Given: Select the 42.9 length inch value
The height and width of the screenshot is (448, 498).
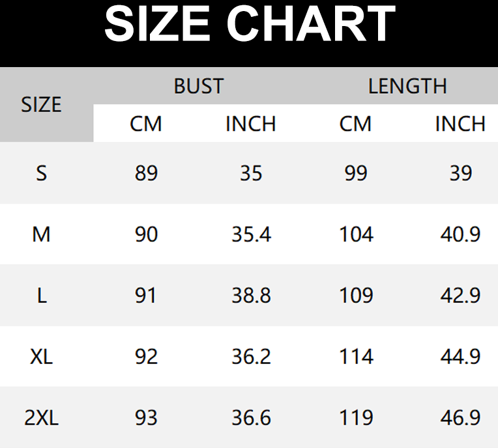Looking at the screenshot, I should coord(460,296).
